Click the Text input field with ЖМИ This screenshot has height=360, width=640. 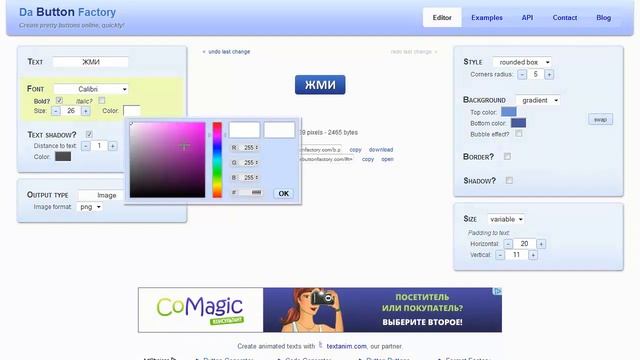[91, 62]
